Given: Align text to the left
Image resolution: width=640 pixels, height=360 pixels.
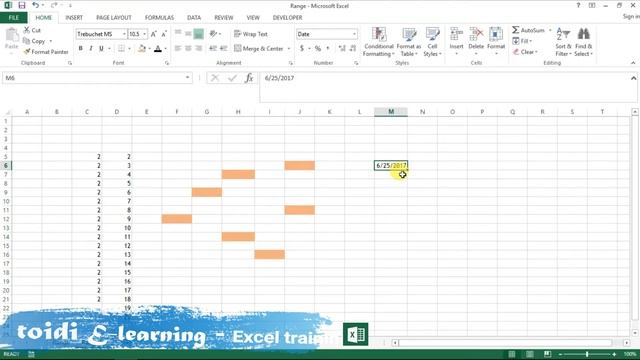Looking at the screenshot, I should click(178, 49).
